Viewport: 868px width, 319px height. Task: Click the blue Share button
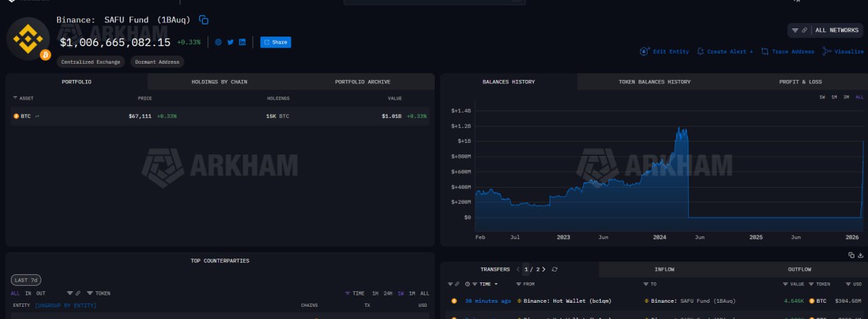[x=275, y=42]
